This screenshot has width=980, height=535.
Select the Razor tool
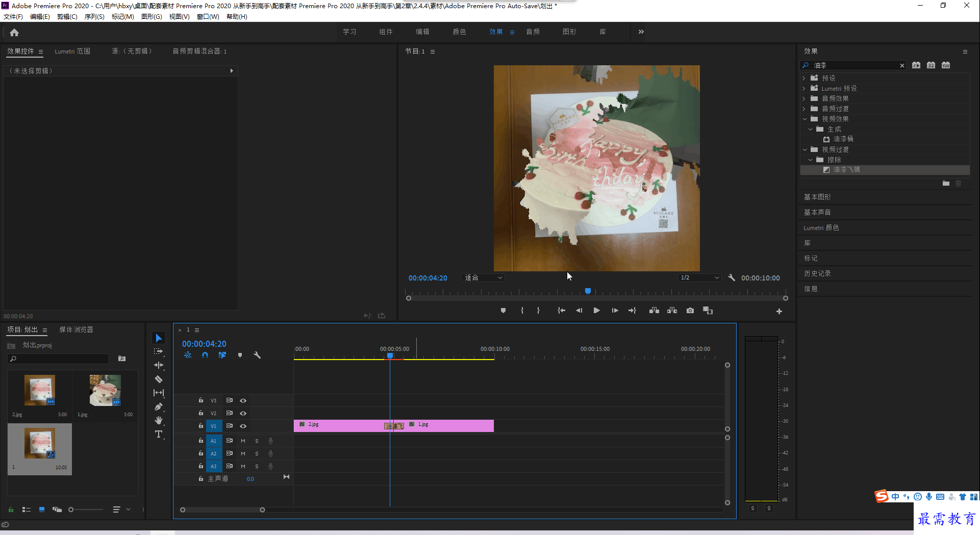click(x=159, y=379)
